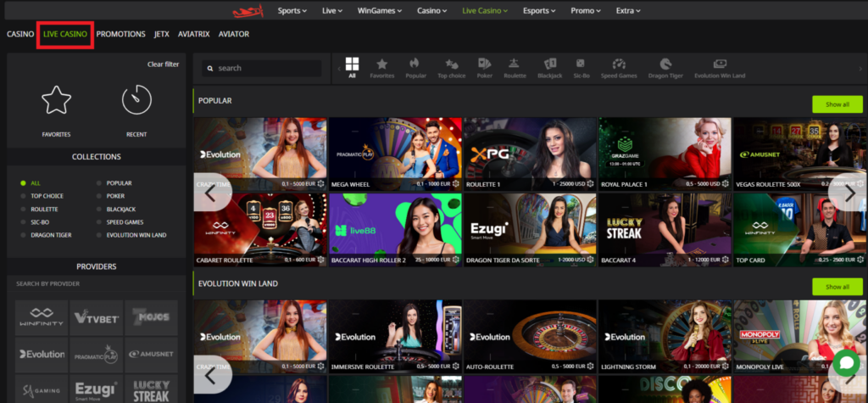Open the Lightning Storm game thumbnail
868x403 pixels.
(665, 337)
